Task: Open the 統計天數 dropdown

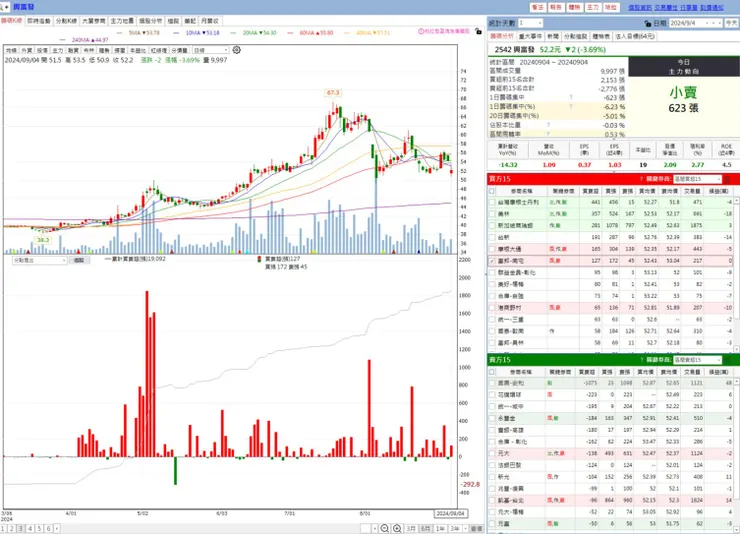Action: [530, 23]
